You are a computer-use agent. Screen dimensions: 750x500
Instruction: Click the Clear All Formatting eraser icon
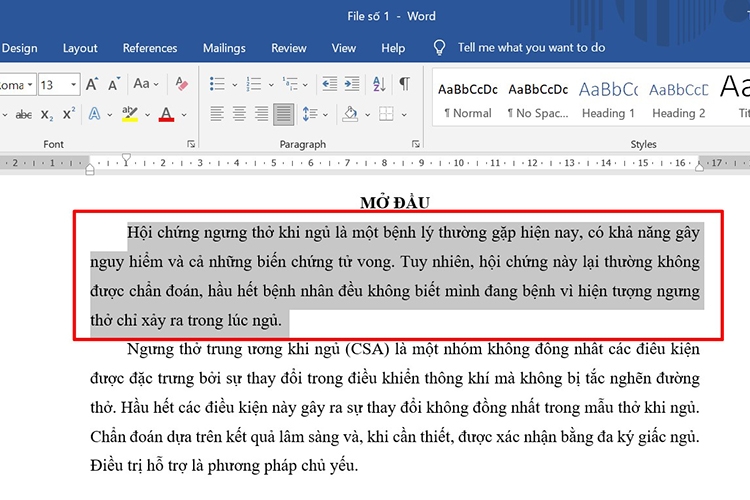(182, 84)
